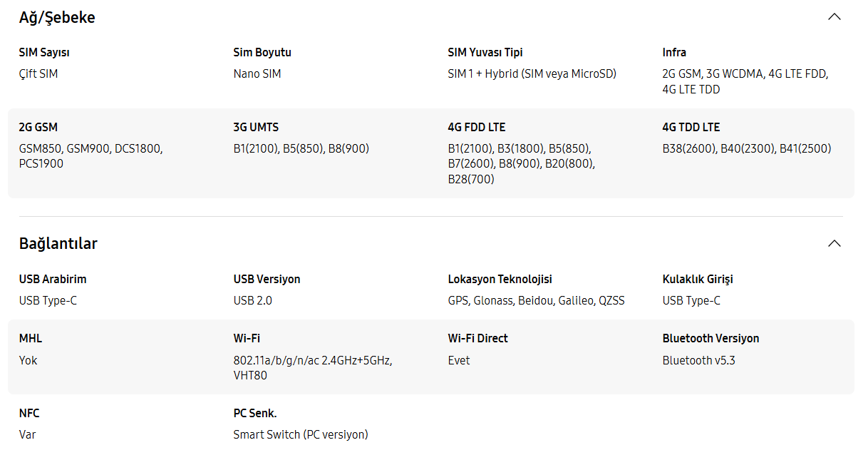The width and height of the screenshot is (868, 465).
Task: Click the Bağlantılar section heading
Action: 58,244
